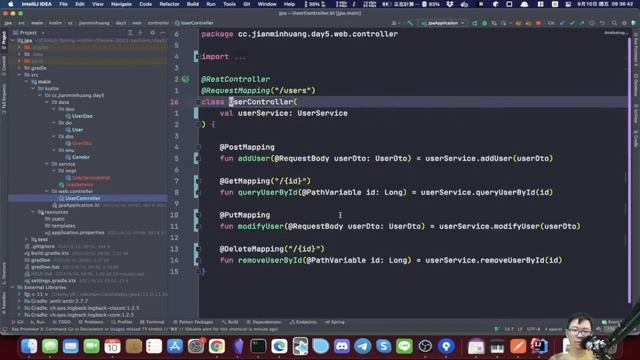
Task: Collapse the main folder in project tree
Action: [x=27, y=82]
